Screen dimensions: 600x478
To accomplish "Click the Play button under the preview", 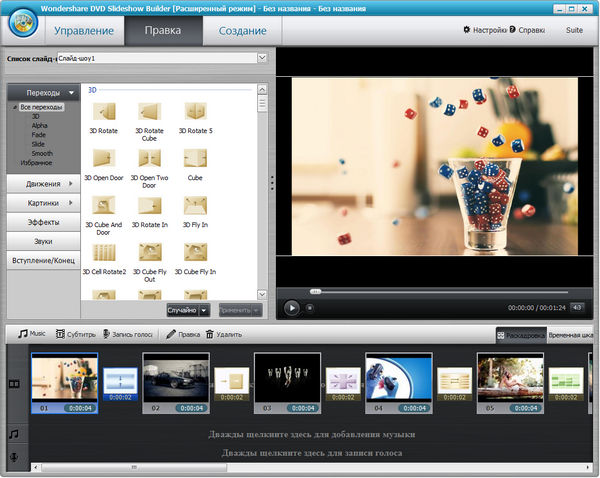I will 292,307.
